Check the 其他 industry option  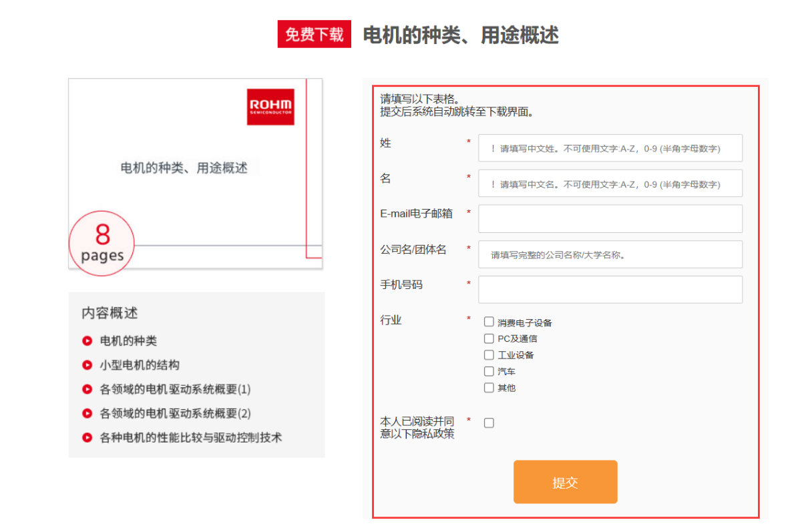point(489,387)
